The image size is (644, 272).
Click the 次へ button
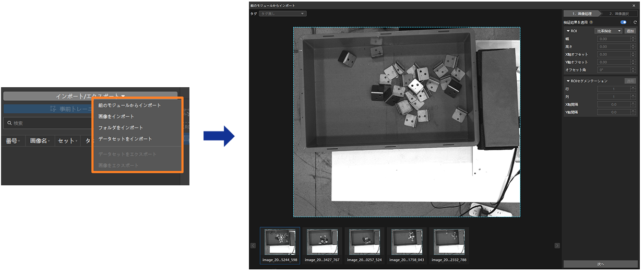click(x=600, y=264)
